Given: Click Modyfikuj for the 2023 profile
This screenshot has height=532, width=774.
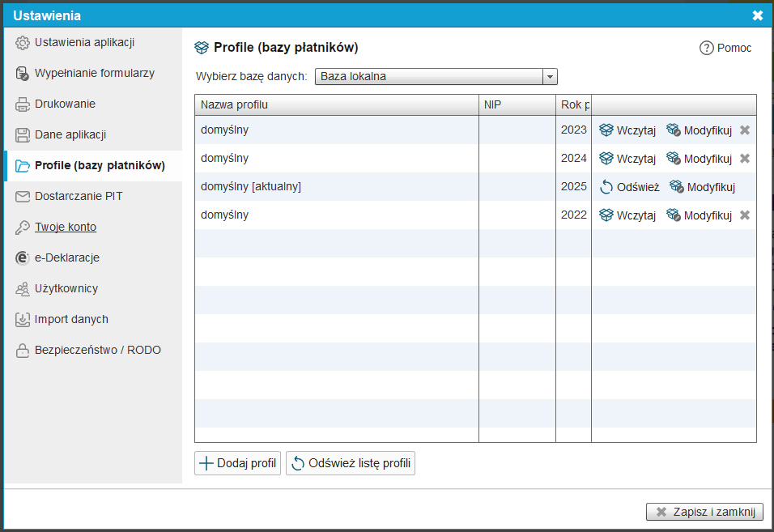Looking at the screenshot, I should pos(699,130).
